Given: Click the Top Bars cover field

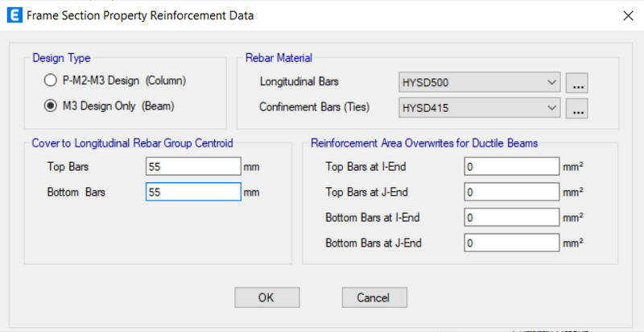Looking at the screenshot, I should pos(193,167).
